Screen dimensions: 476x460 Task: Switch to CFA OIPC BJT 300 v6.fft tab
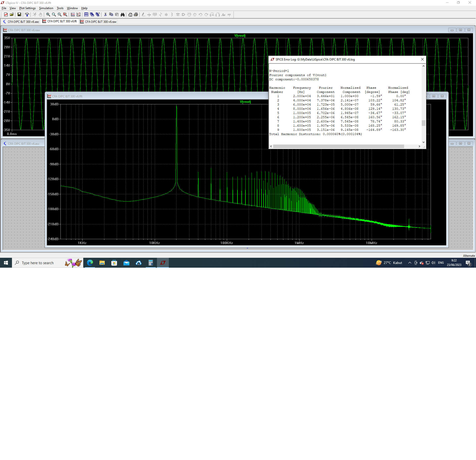click(x=59, y=21)
